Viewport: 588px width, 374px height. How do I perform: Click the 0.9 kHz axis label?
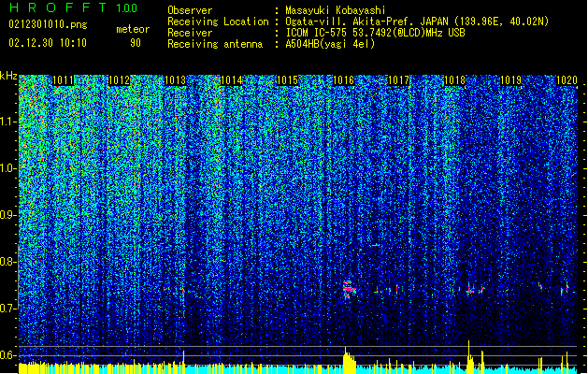(x=7, y=215)
